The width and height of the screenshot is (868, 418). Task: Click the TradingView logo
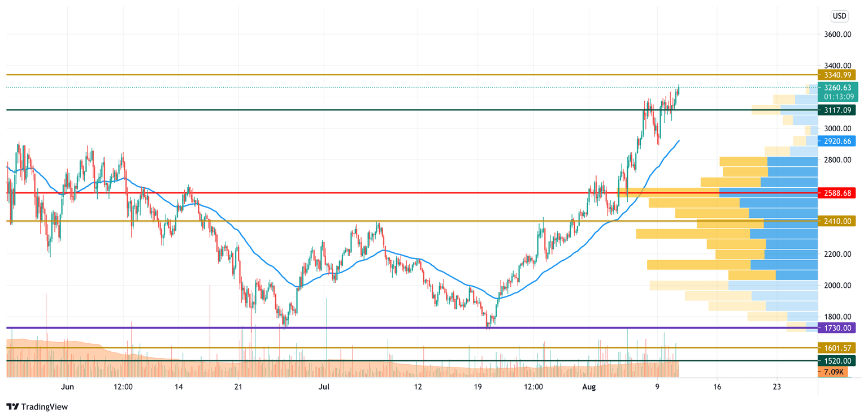click(37, 407)
